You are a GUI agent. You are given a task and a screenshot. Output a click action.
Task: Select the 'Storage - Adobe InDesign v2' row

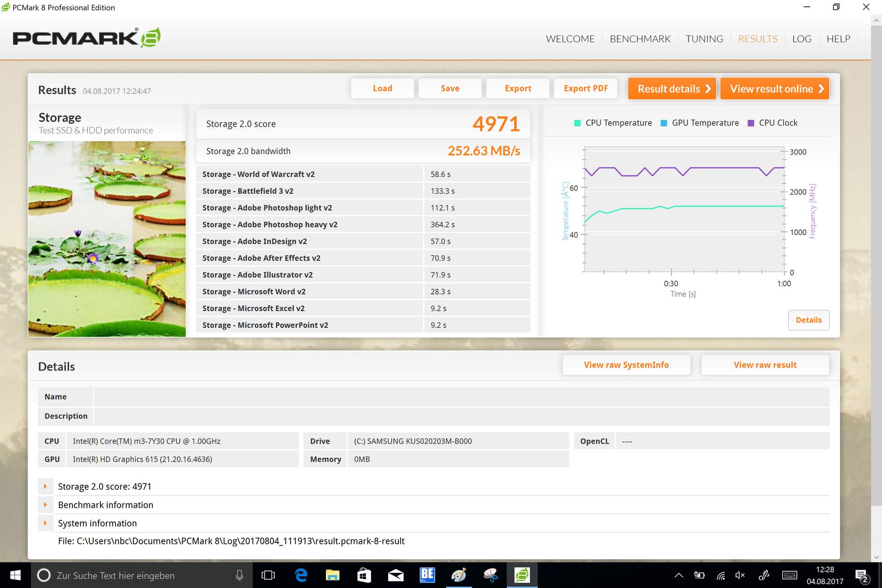tap(363, 242)
